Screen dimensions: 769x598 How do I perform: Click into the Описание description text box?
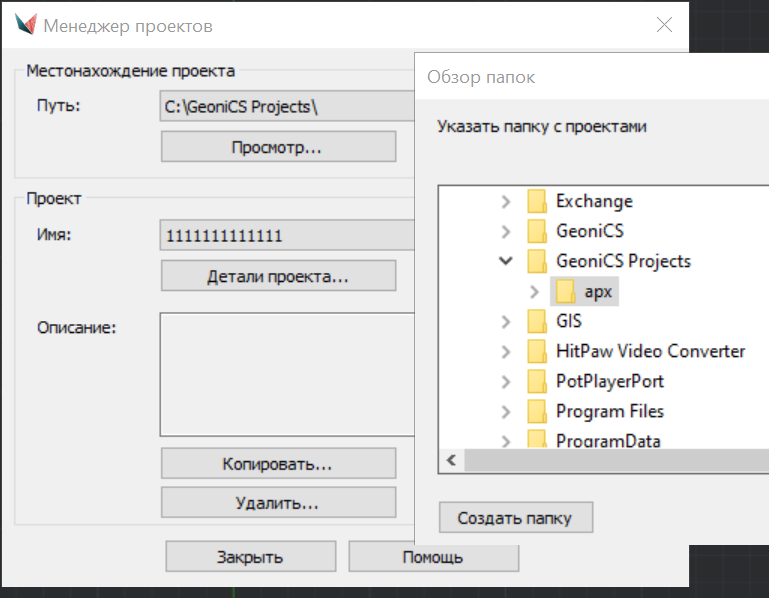pyautogui.click(x=286, y=374)
